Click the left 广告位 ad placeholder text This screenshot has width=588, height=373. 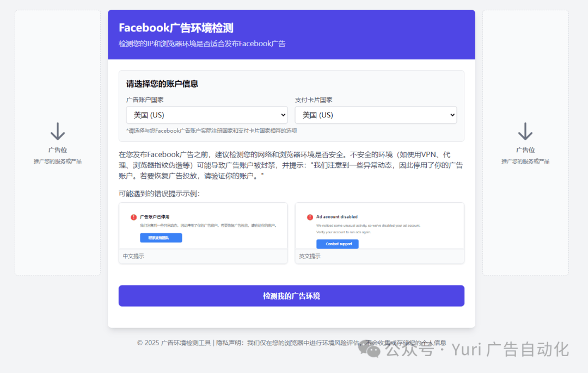click(x=58, y=150)
